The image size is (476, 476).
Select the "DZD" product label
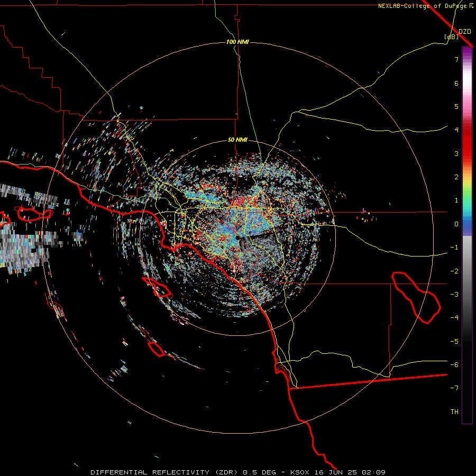464,32
